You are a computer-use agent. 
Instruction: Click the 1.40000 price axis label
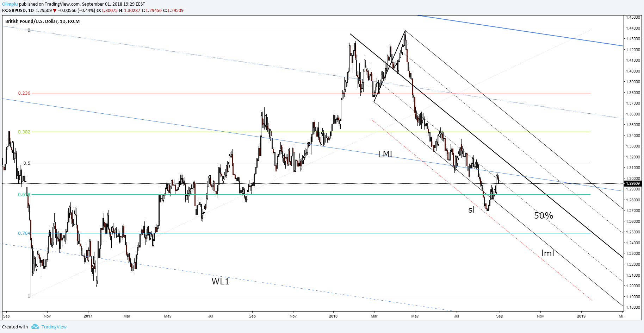tap(633, 71)
